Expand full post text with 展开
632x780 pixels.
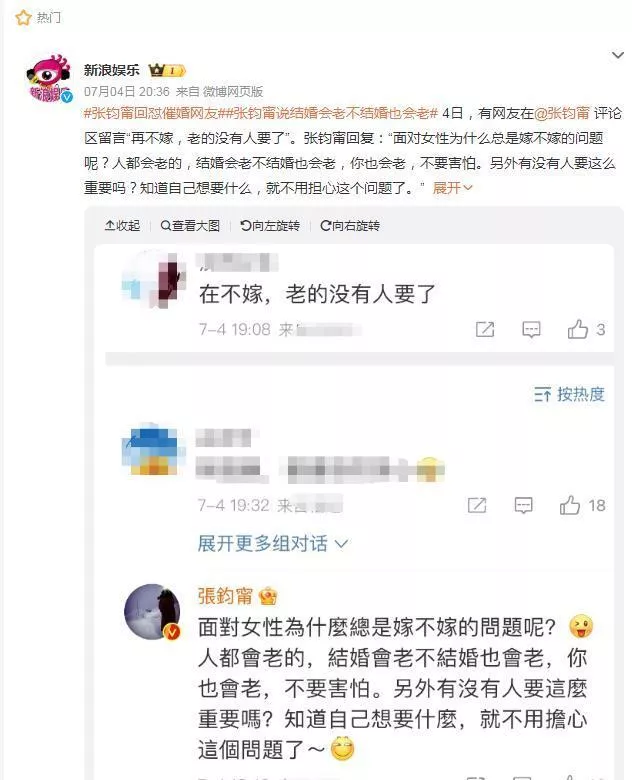452,188
